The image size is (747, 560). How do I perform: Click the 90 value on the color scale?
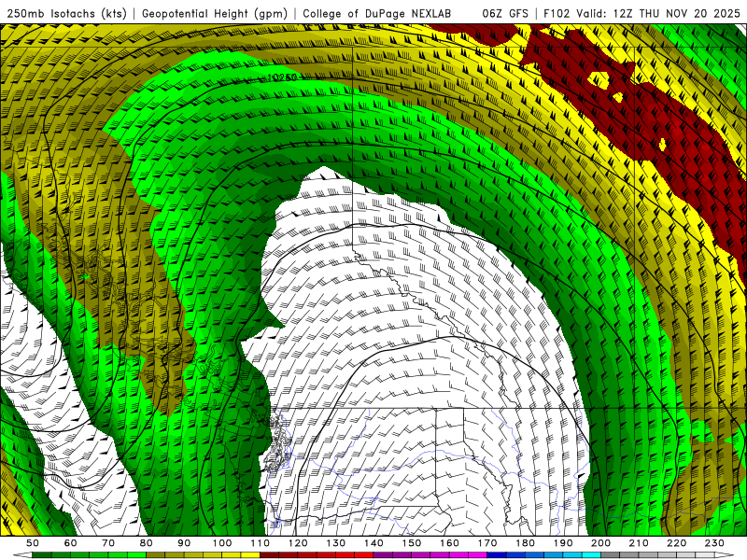coord(184,543)
